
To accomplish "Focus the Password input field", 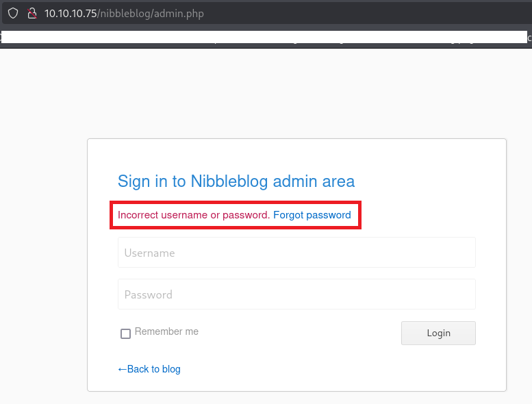I will pos(296,294).
